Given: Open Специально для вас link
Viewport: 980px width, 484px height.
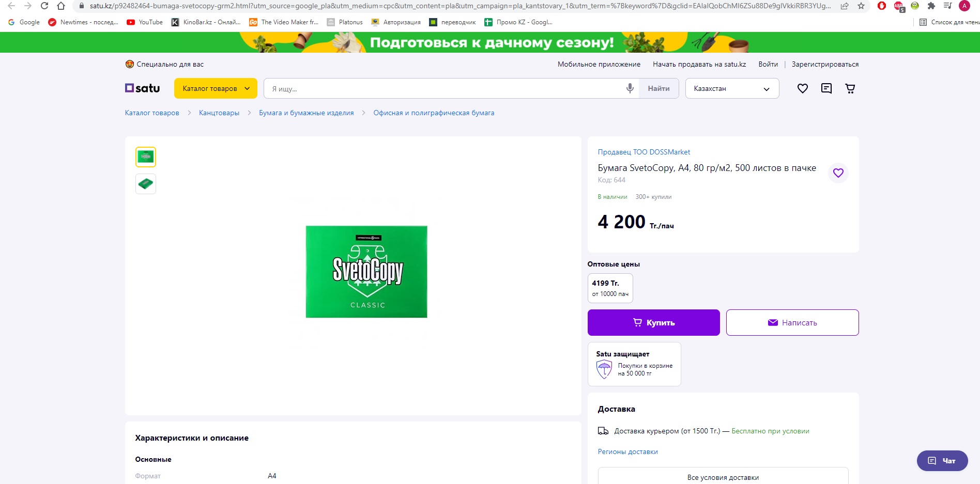Looking at the screenshot, I should tap(164, 64).
